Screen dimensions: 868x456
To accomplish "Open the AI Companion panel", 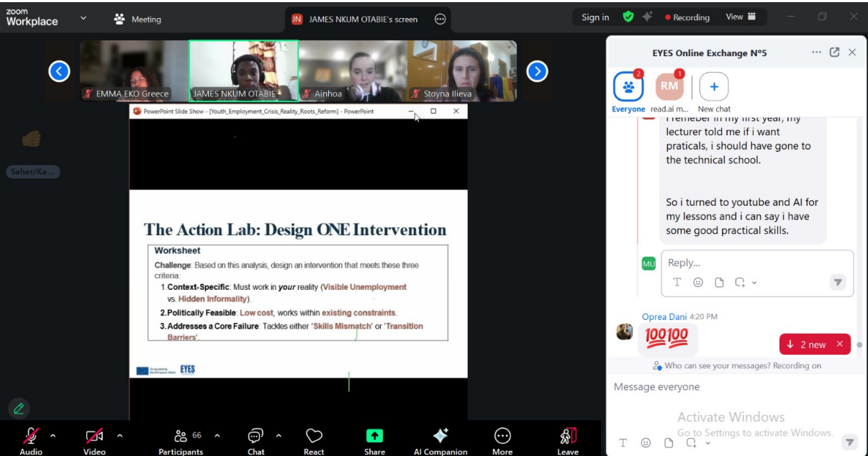I will click(440, 437).
